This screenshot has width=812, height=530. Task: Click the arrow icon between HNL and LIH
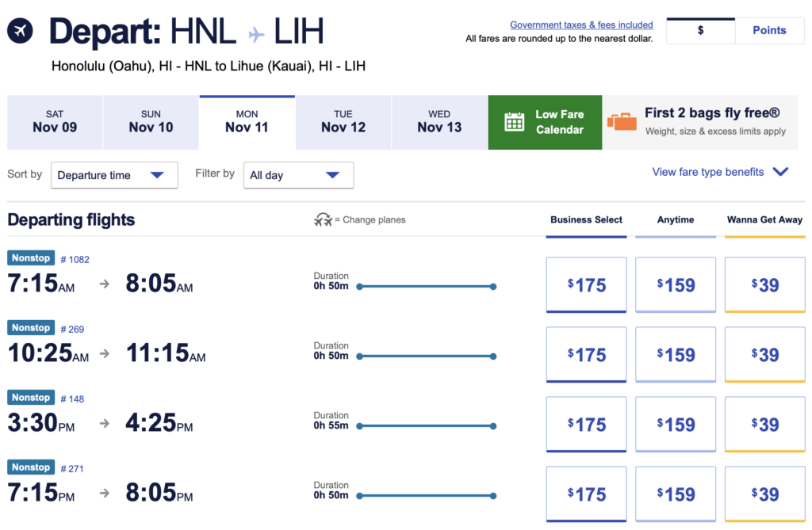[256, 34]
